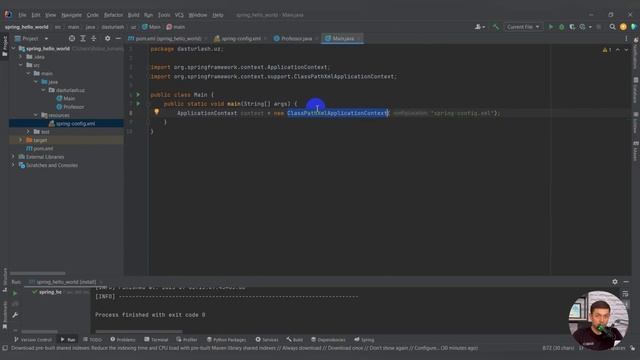
Task: Open Project panel gear options
Action: pos(107,38)
